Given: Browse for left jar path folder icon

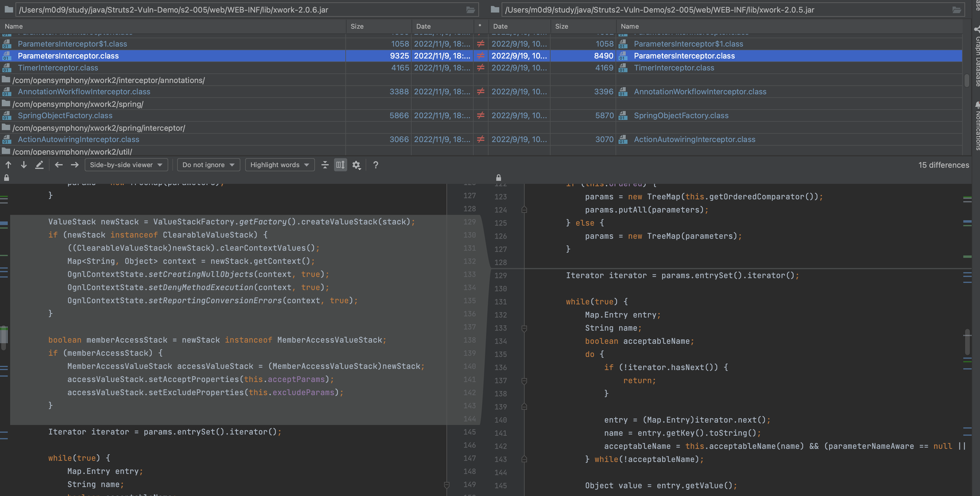Looking at the screenshot, I should click(x=471, y=10).
